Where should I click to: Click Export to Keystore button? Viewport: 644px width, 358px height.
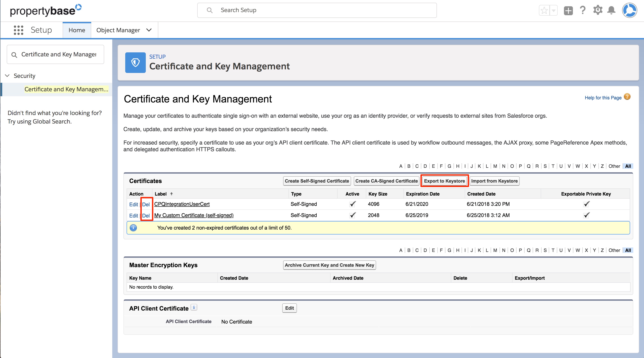444,181
